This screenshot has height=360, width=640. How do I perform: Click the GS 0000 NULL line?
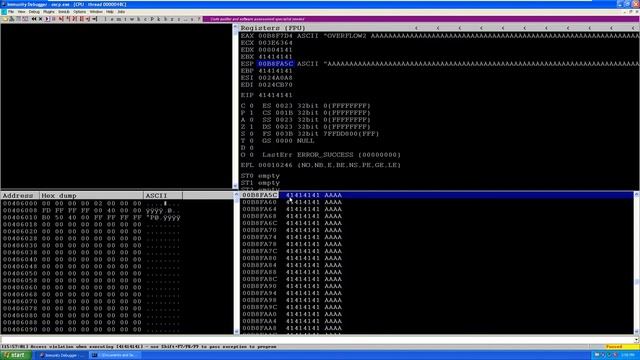(x=288, y=141)
